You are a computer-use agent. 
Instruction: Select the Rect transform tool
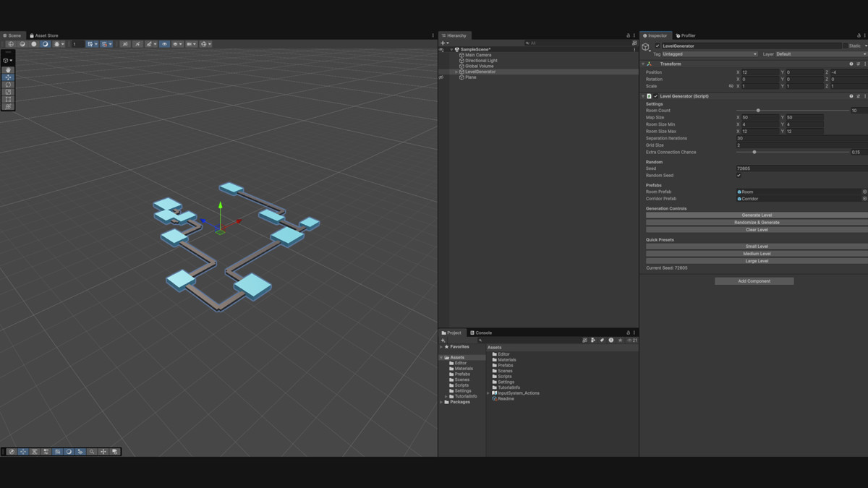[x=9, y=99]
